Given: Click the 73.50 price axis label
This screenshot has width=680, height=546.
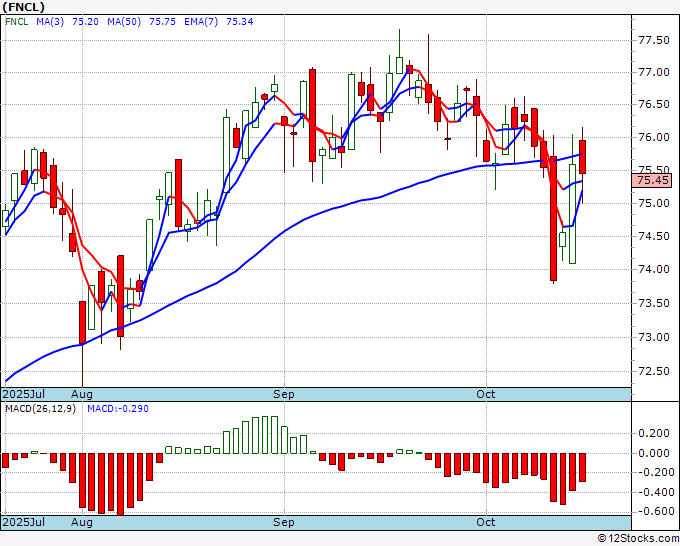Looking at the screenshot, I should pyautogui.click(x=654, y=303).
